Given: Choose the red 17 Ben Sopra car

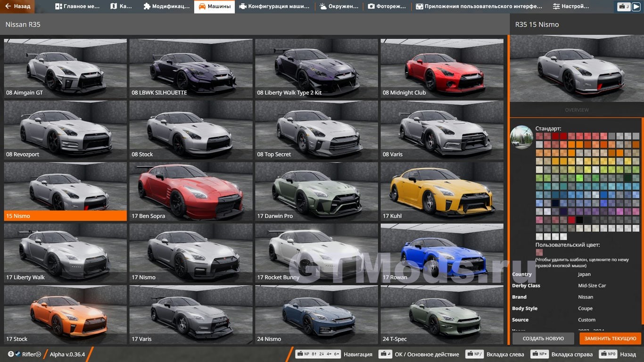Looking at the screenshot, I should pos(191,192).
